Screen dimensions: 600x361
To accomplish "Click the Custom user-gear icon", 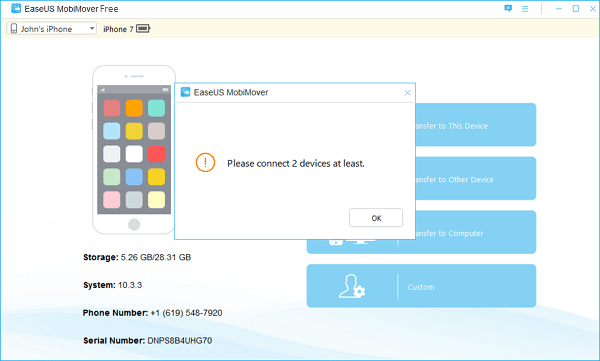I will [x=352, y=286].
